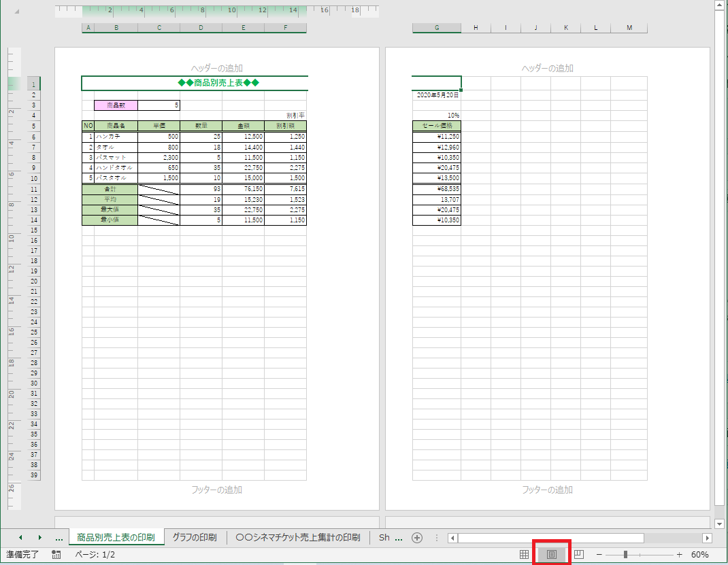This screenshot has height=565, width=728.
Task: Open the グラフの印刷 sheet tab
Action: point(194,538)
